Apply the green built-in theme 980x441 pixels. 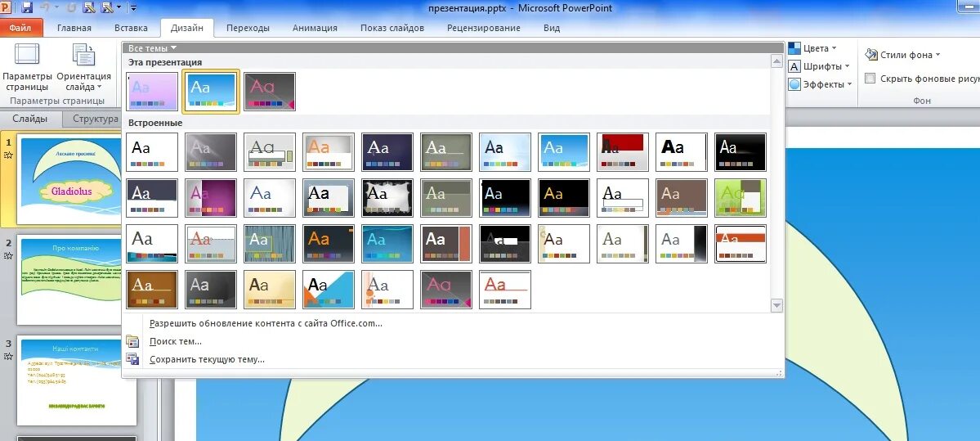click(x=741, y=198)
